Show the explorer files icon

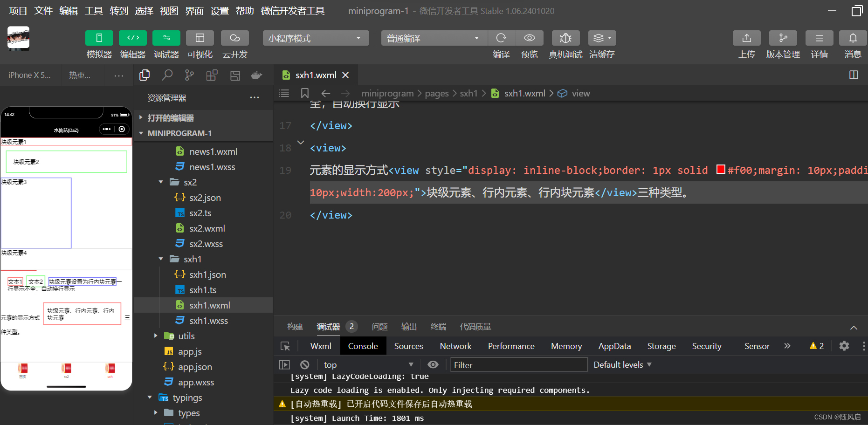tap(145, 75)
